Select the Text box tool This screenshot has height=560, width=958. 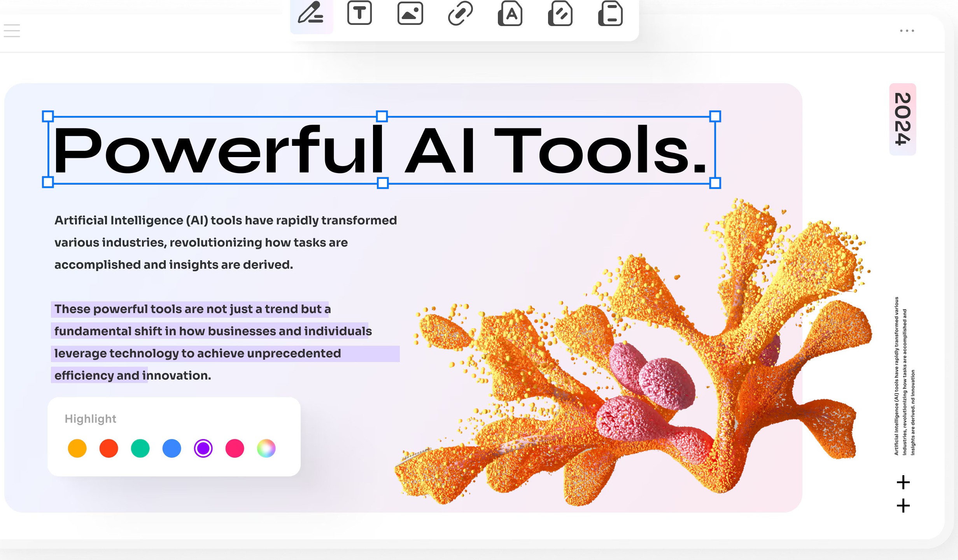[x=359, y=13]
